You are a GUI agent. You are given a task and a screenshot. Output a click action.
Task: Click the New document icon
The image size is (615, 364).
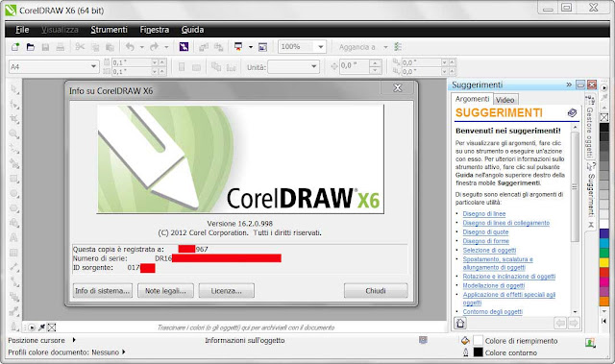click(15, 47)
